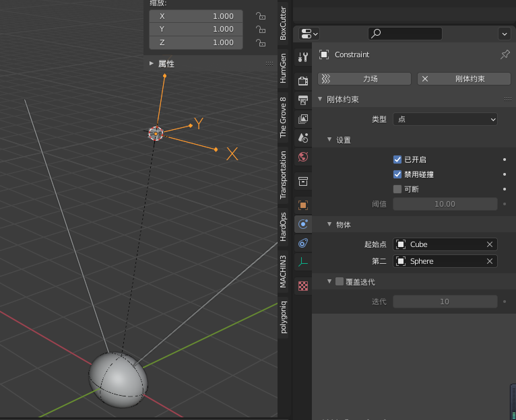This screenshot has width=516, height=420.
Task: Collapse the 物体 subpanel
Action: click(x=329, y=224)
